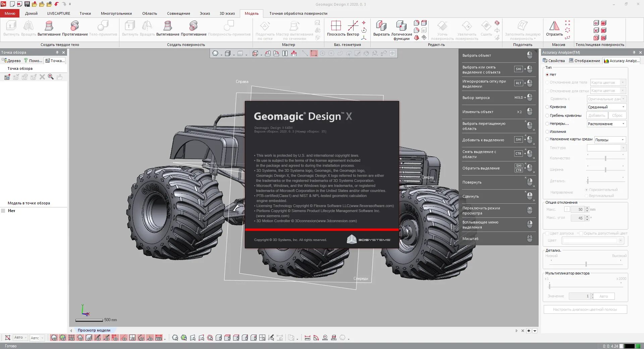The image size is (644, 349).
Task: Click the Cut (Вырезать) tool
Action: coord(381,28)
